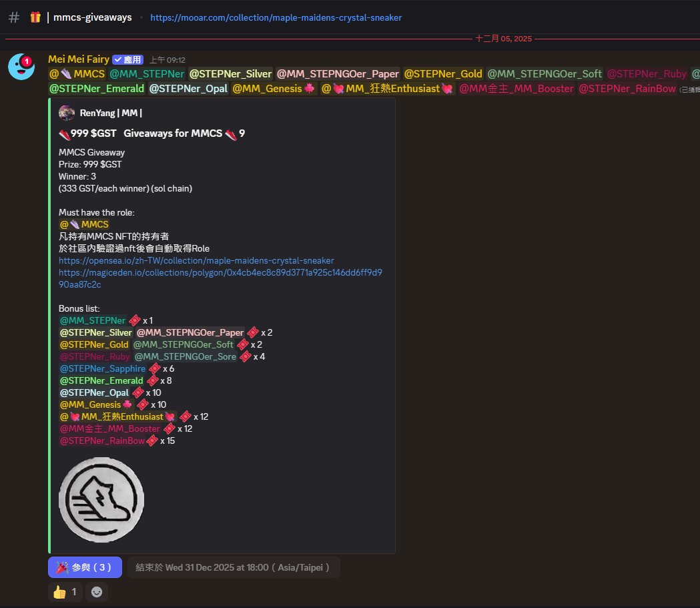700x608 pixels.
Task: Join giveaway with the 參與 (3) button
Action: tap(85, 567)
